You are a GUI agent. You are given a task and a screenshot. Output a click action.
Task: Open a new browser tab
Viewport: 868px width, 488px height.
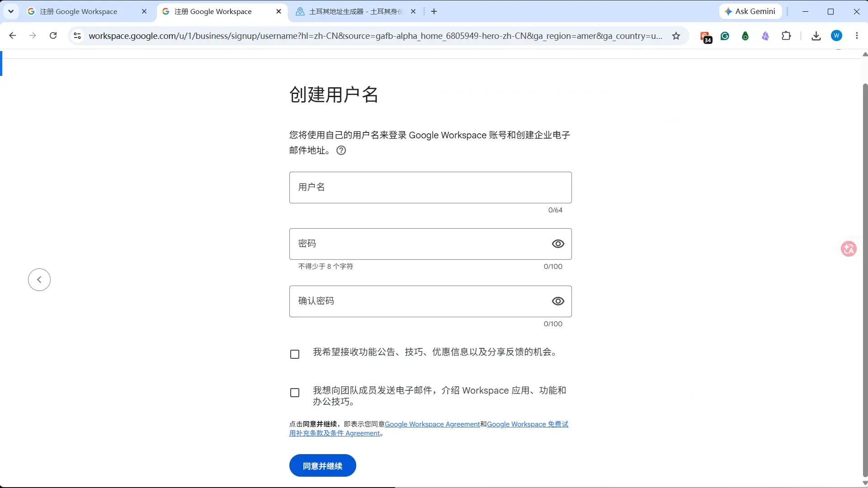(434, 11)
